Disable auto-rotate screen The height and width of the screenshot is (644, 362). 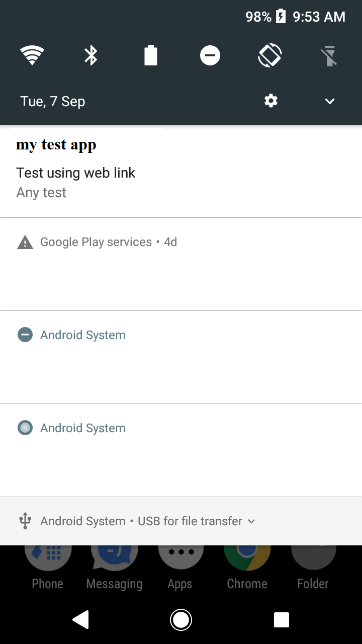point(270,55)
